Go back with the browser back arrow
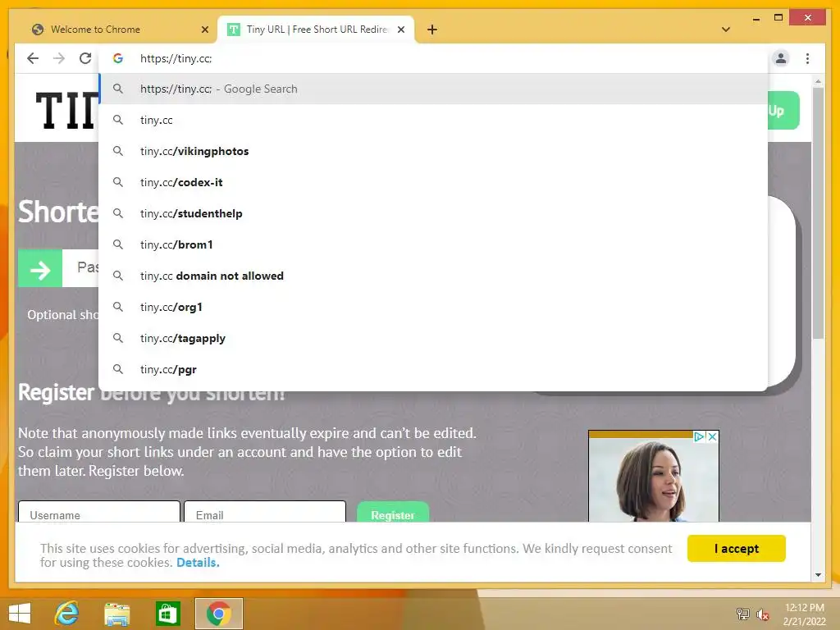The width and height of the screenshot is (840, 630). click(33, 58)
